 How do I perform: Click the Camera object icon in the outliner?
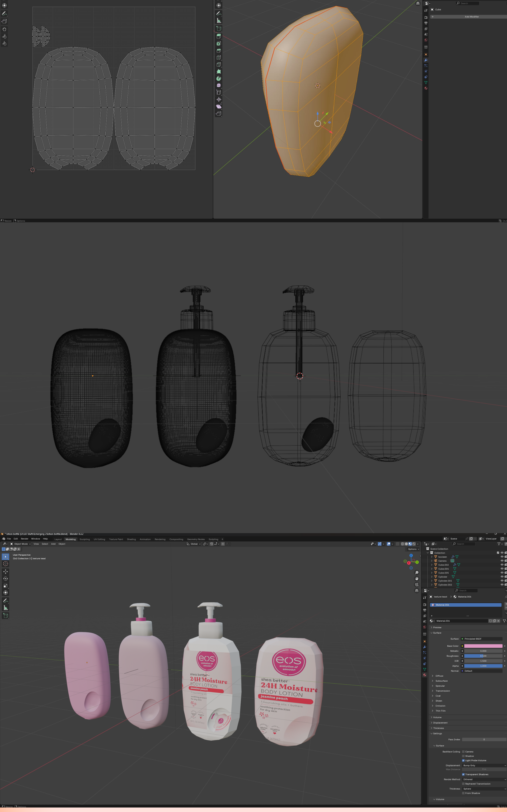point(436,561)
